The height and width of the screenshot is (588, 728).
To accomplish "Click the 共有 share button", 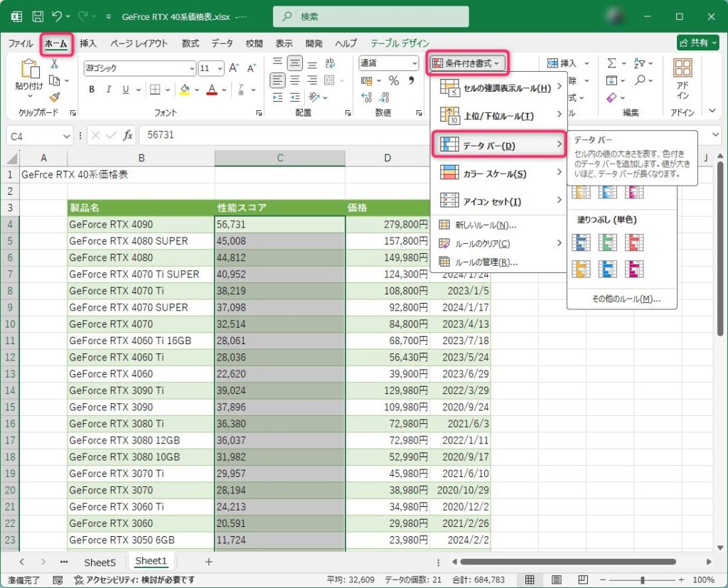I will (697, 43).
